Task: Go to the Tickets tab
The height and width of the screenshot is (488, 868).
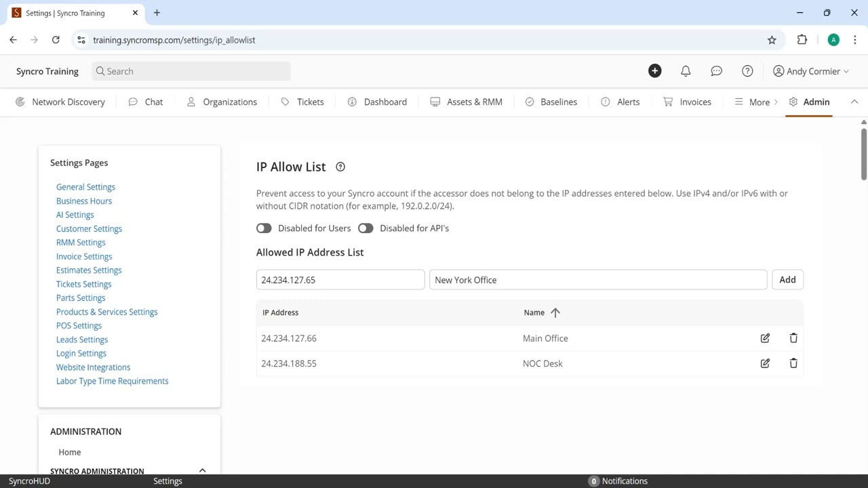Action: (302, 102)
